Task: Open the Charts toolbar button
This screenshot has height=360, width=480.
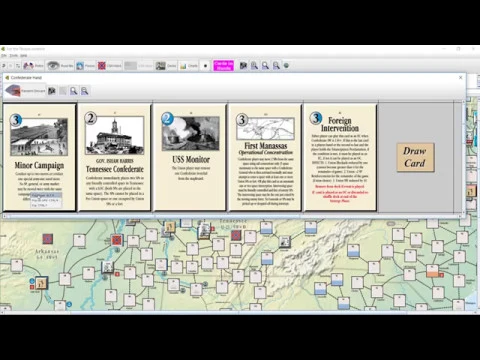Action: (x=189, y=66)
